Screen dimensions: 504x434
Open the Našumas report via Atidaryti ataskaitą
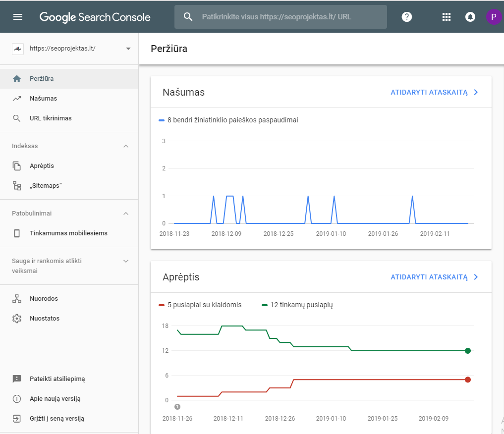(x=429, y=92)
